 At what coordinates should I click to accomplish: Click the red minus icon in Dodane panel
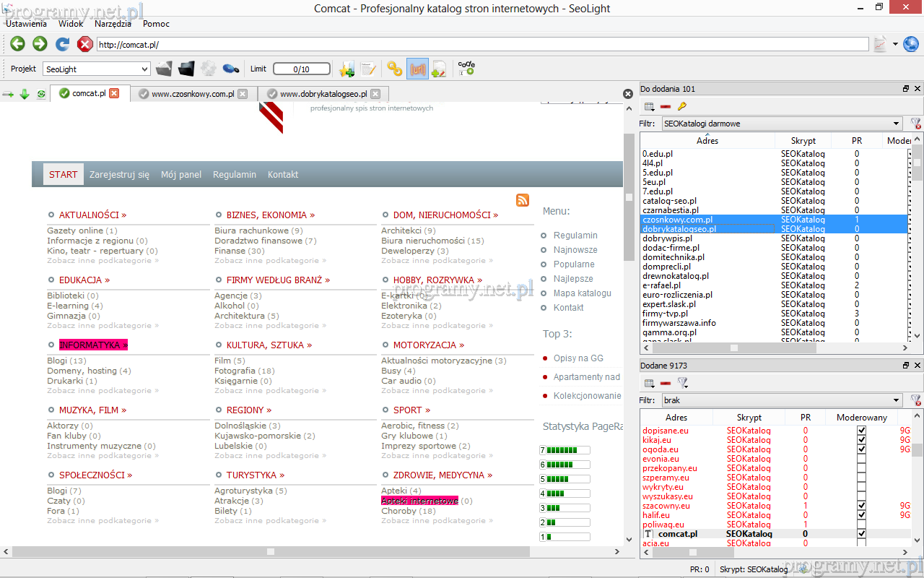click(x=666, y=384)
